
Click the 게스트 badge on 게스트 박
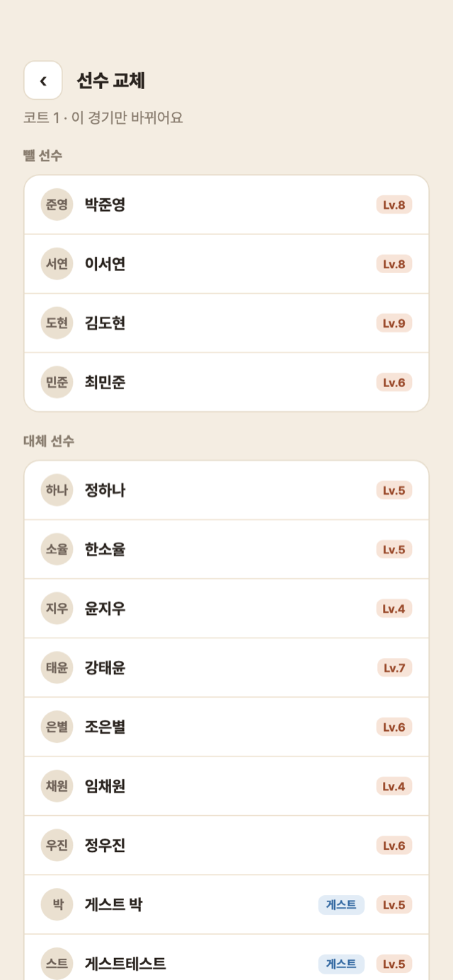341,904
